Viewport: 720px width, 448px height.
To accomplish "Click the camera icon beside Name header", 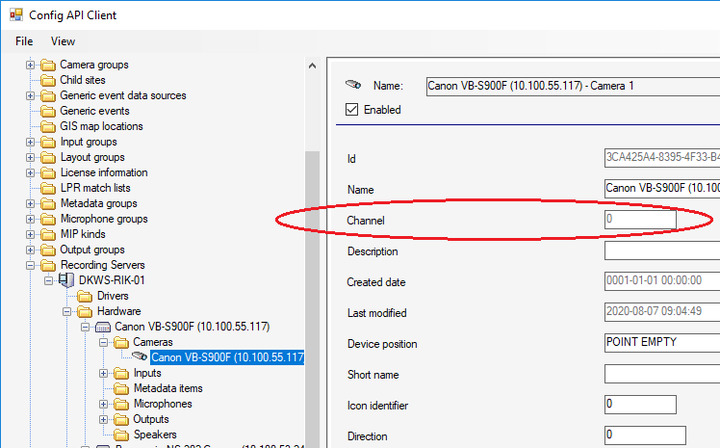I will pos(352,86).
